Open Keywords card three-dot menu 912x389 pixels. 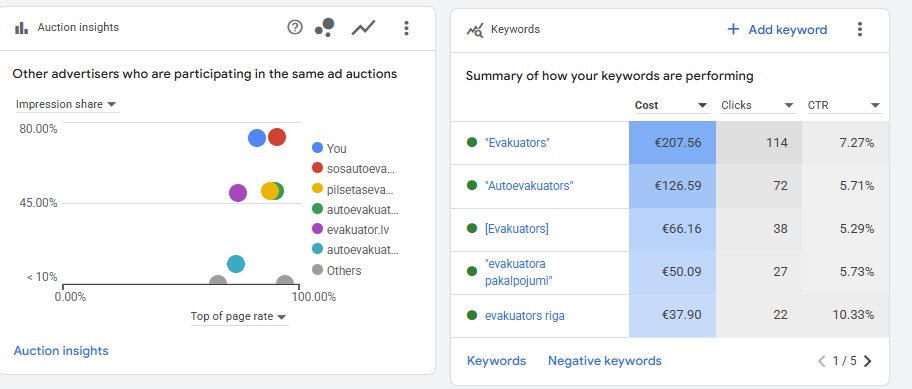click(860, 30)
